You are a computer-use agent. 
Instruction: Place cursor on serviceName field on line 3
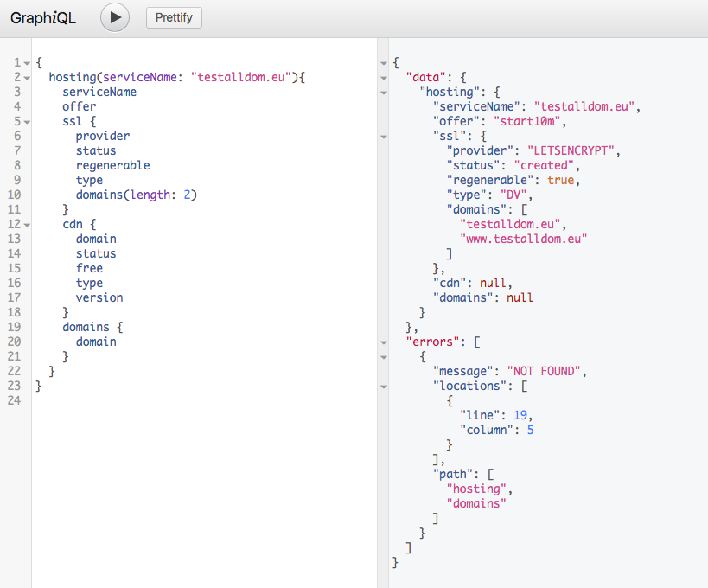pos(99,92)
